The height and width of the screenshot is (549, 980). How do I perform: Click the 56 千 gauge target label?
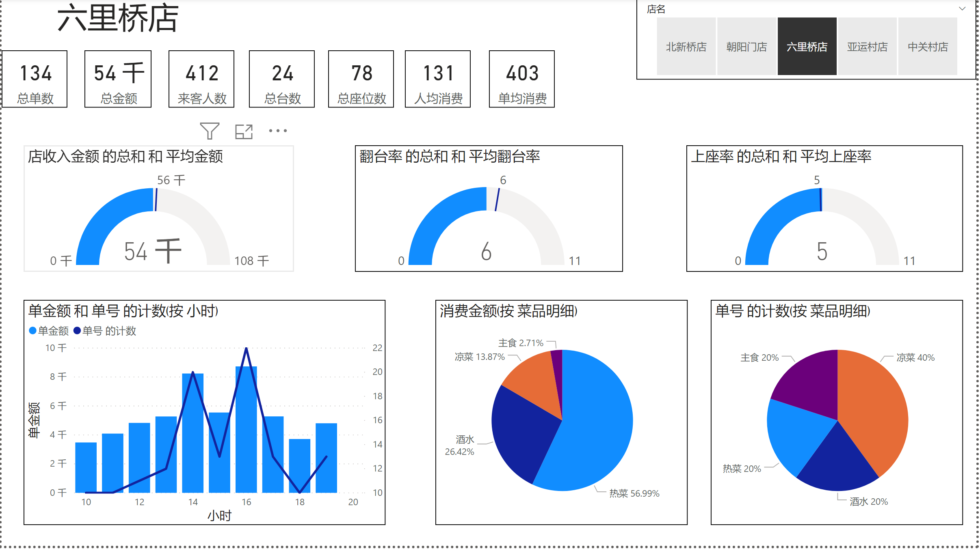pyautogui.click(x=171, y=180)
